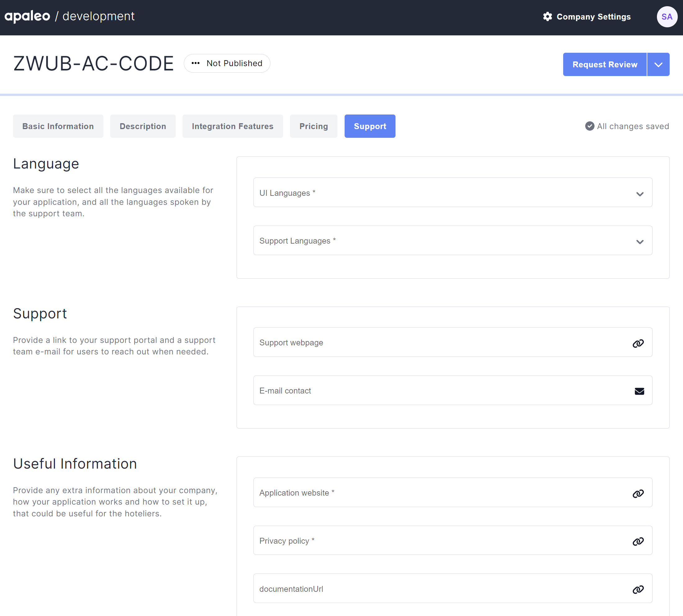Click the link icon in documentationUrl field
The width and height of the screenshot is (683, 616).
638,589
